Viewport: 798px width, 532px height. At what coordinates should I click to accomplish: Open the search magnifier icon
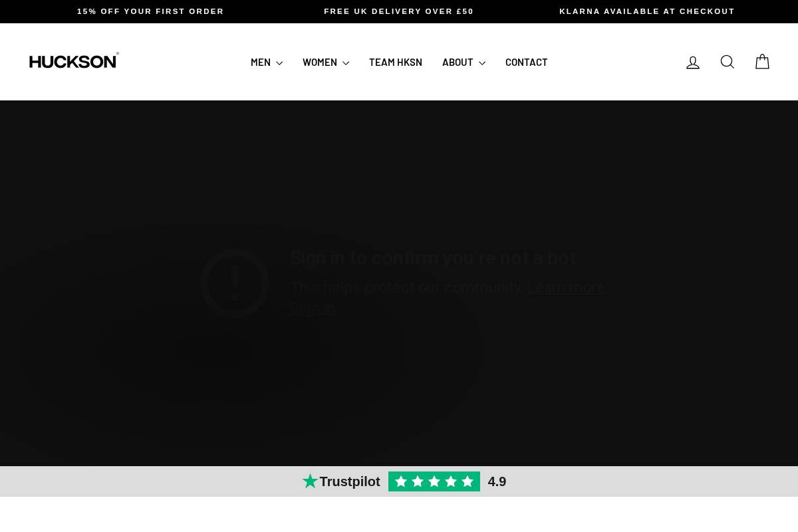(x=728, y=62)
